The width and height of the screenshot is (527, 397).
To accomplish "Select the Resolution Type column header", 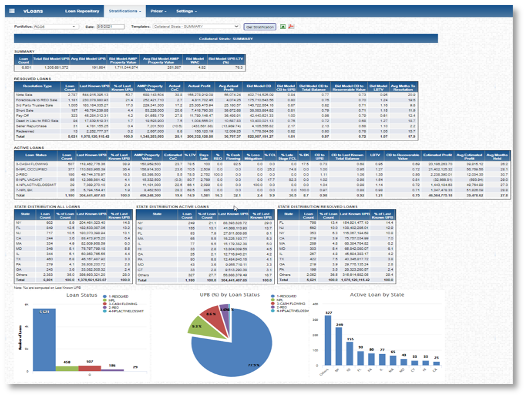I will click(37, 87).
